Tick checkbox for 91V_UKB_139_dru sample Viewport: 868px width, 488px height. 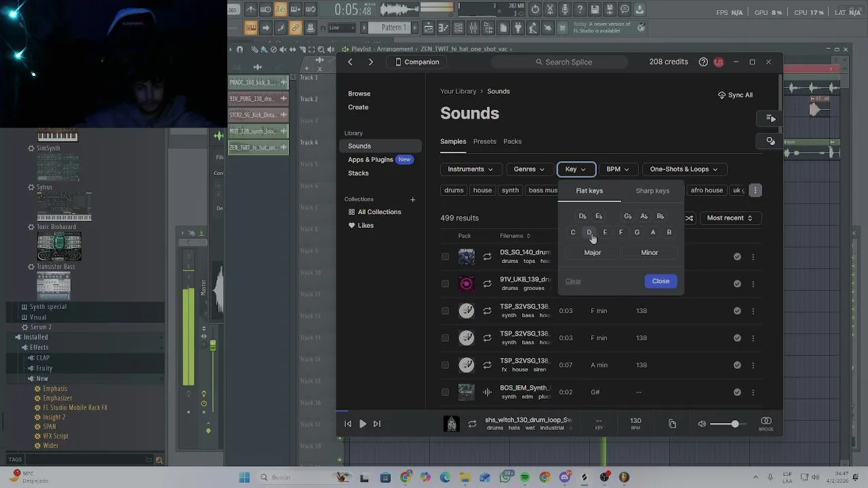click(x=445, y=284)
